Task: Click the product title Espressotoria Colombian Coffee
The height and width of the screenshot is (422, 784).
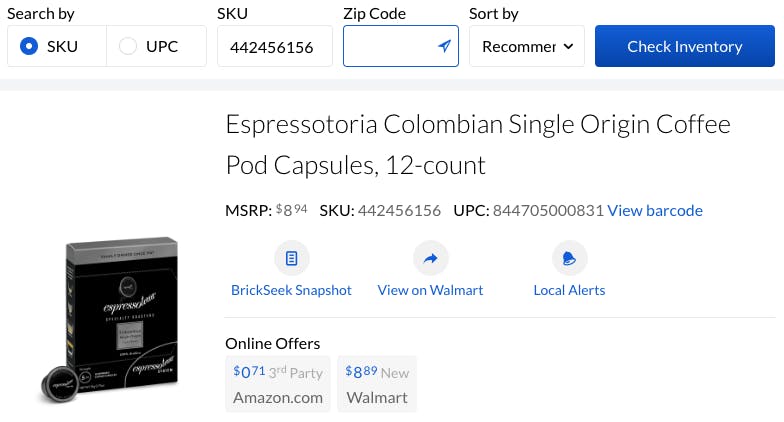Action: pos(478,144)
